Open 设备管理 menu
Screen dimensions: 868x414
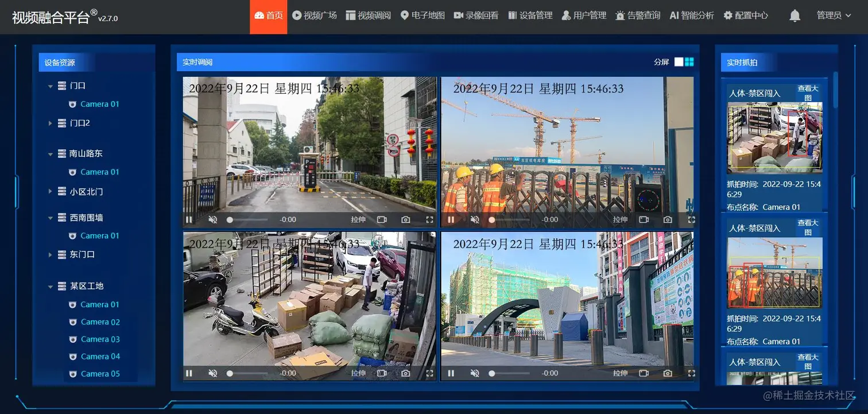[530, 16]
